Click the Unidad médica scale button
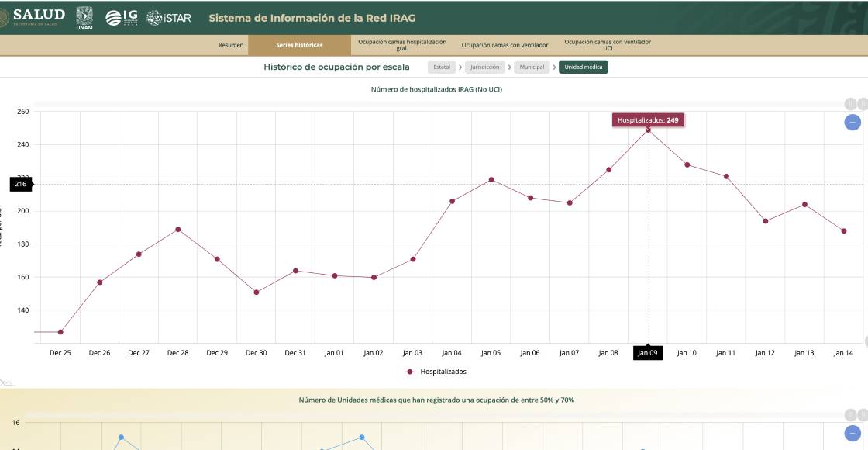Viewport: 868px width, 450px height. 583,67
